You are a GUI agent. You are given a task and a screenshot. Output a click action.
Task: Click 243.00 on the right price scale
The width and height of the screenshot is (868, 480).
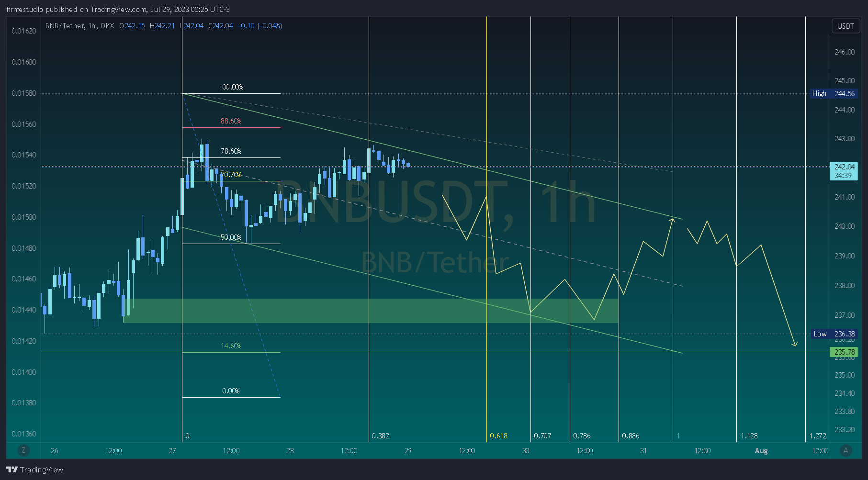[844, 139]
